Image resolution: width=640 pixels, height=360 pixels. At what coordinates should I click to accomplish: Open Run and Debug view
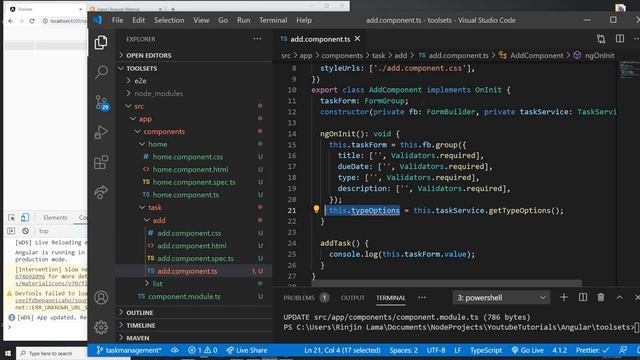point(101,132)
